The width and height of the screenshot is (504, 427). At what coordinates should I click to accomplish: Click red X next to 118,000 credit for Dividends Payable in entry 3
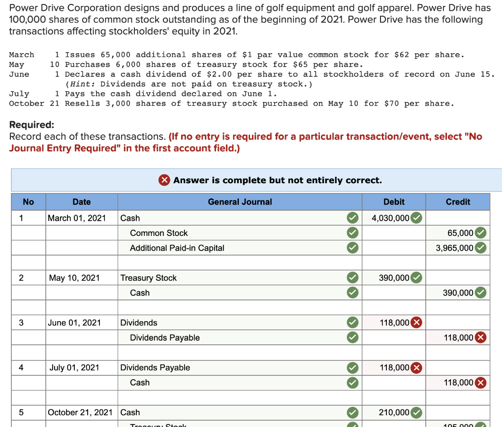coord(480,337)
